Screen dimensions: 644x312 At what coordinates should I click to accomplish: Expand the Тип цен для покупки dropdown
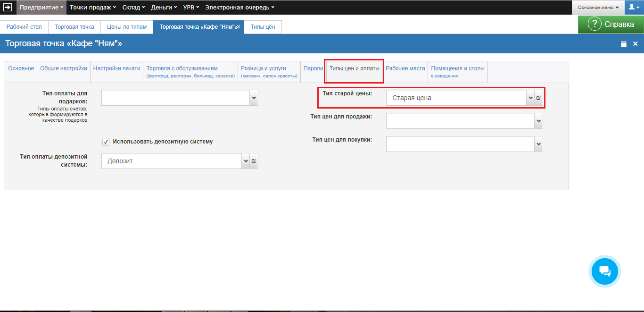click(538, 144)
